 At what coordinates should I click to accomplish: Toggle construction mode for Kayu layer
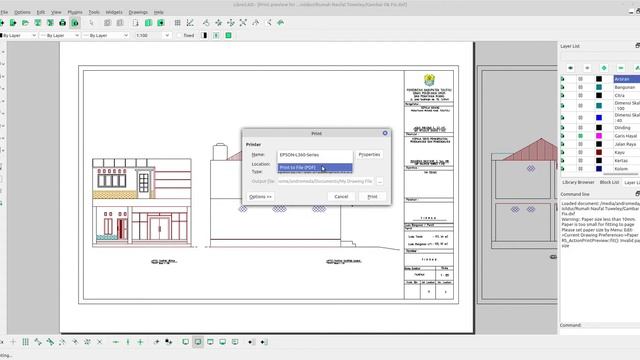coord(580,152)
